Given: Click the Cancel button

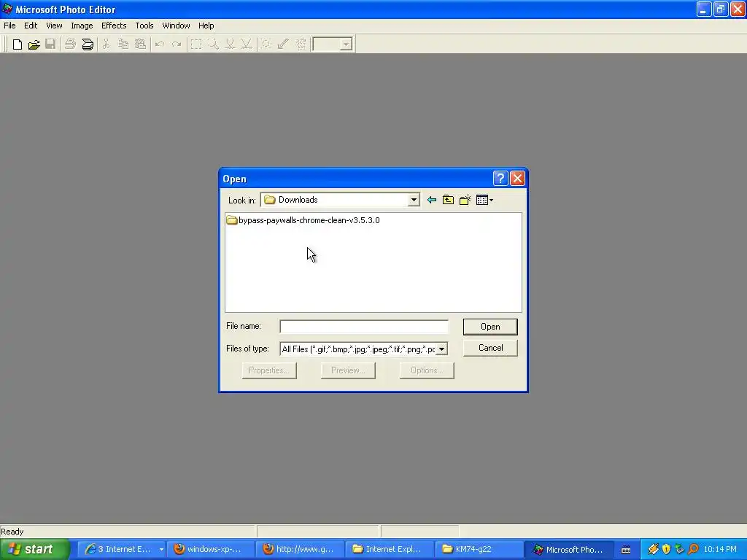Looking at the screenshot, I should [x=490, y=348].
